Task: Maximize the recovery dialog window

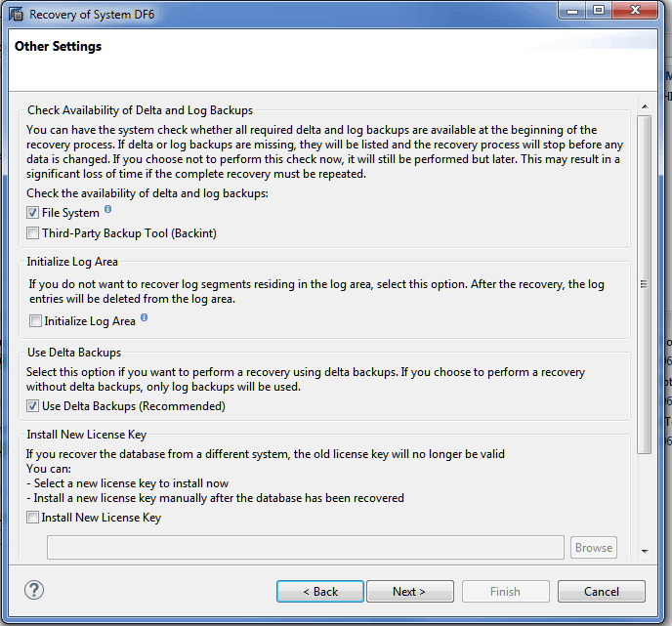Action: 599,12
